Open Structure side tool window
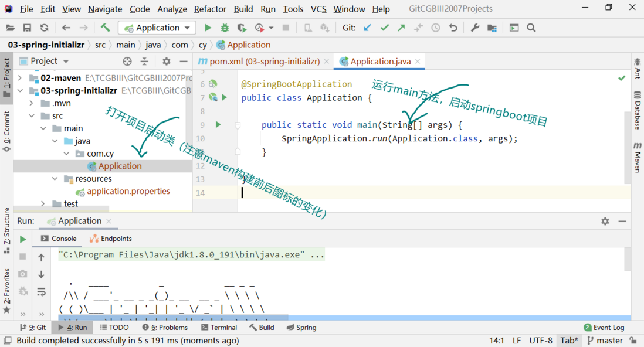The width and height of the screenshot is (644, 347). (6, 231)
